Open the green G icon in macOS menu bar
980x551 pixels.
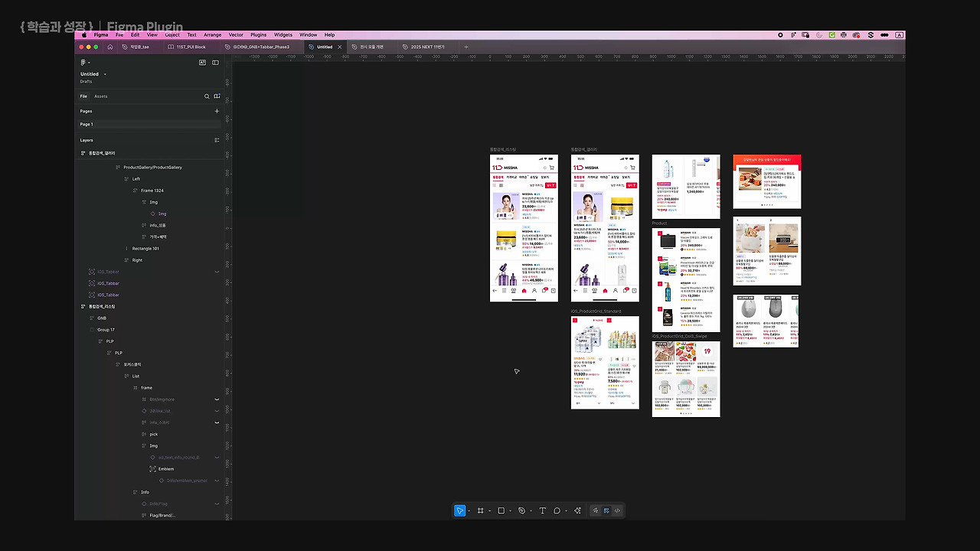click(831, 34)
